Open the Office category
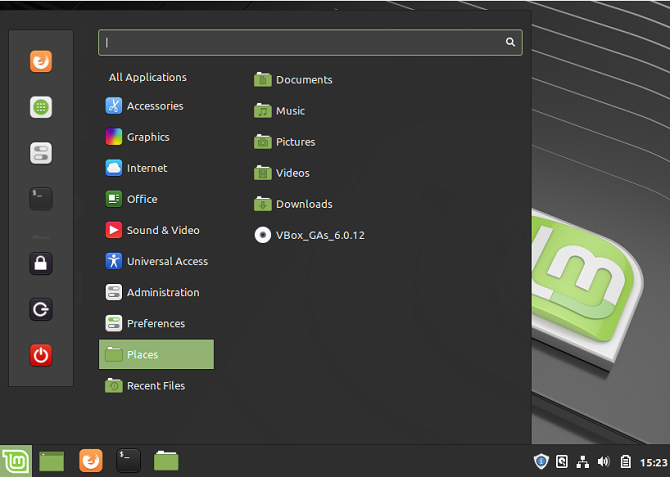Image resolution: width=670 pixels, height=477 pixels. pyautogui.click(x=156, y=199)
